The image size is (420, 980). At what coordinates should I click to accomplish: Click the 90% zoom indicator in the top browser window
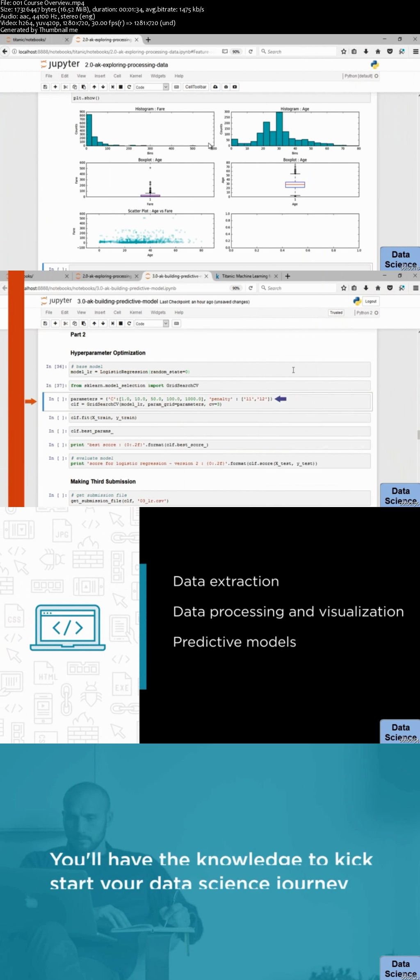[236, 52]
